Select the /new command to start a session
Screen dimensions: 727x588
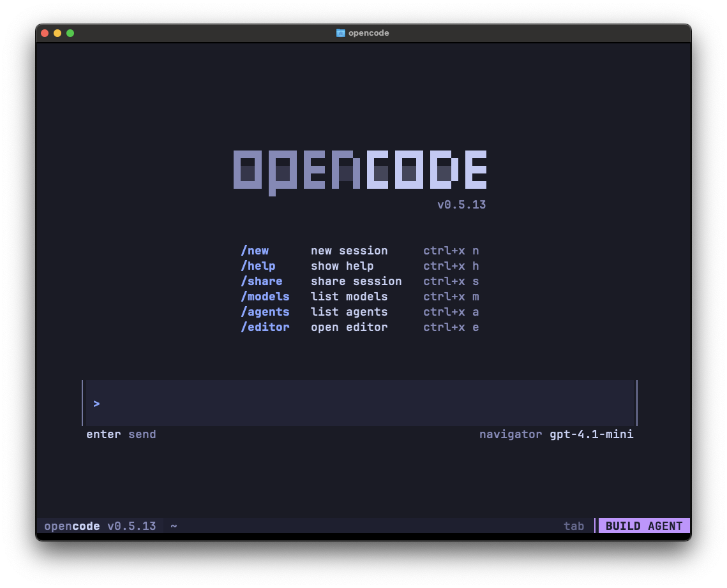point(255,251)
